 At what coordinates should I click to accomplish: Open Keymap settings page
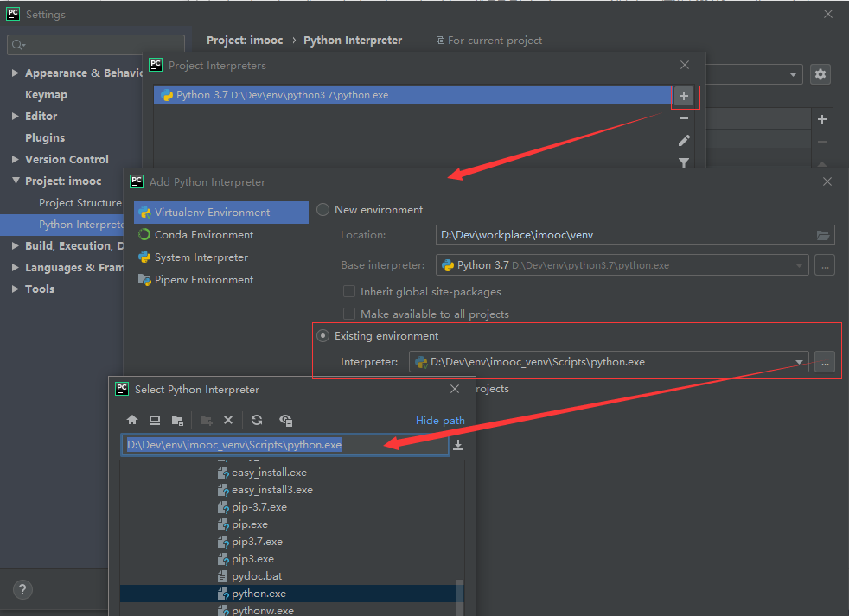[46, 95]
